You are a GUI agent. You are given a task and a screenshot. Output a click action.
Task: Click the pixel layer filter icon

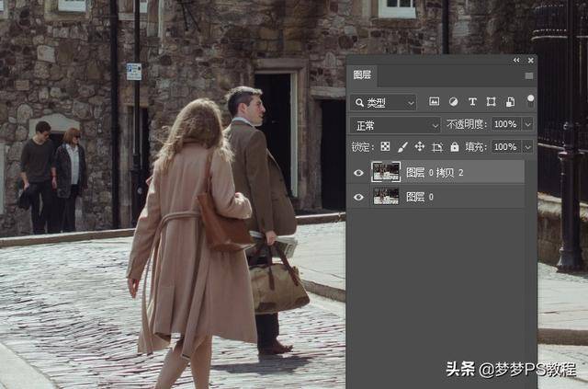[x=435, y=102]
